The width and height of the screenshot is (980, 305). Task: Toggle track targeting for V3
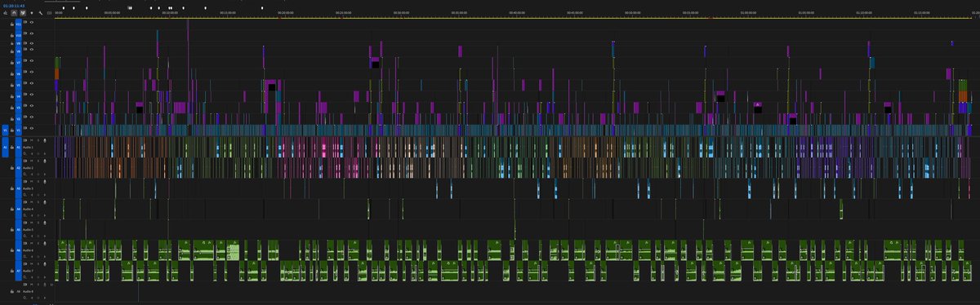coord(18,107)
